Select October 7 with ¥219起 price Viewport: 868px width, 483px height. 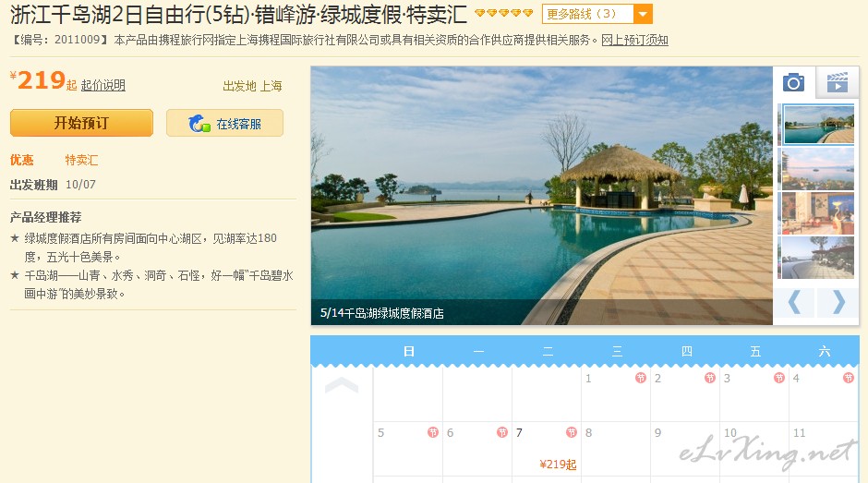(x=547, y=449)
